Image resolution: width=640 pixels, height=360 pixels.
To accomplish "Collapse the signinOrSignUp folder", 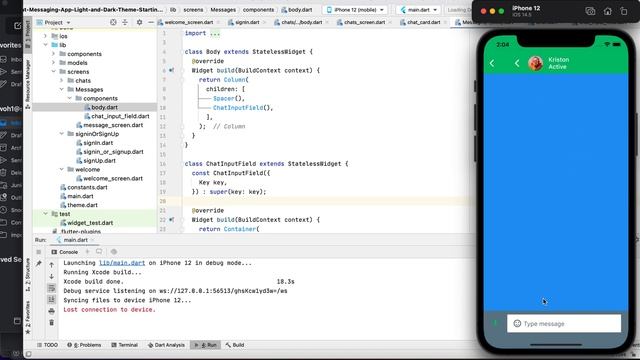I will pos(62,134).
